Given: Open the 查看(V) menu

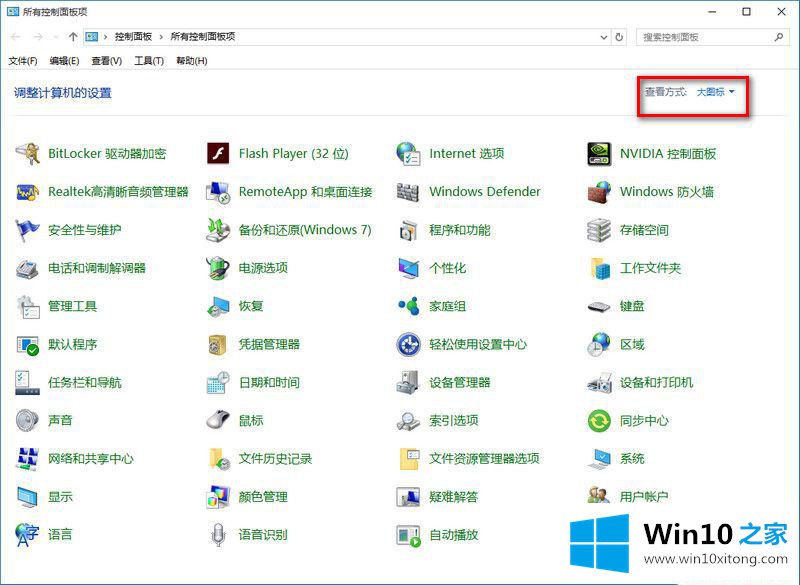Looking at the screenshot, I should [107, 61].
